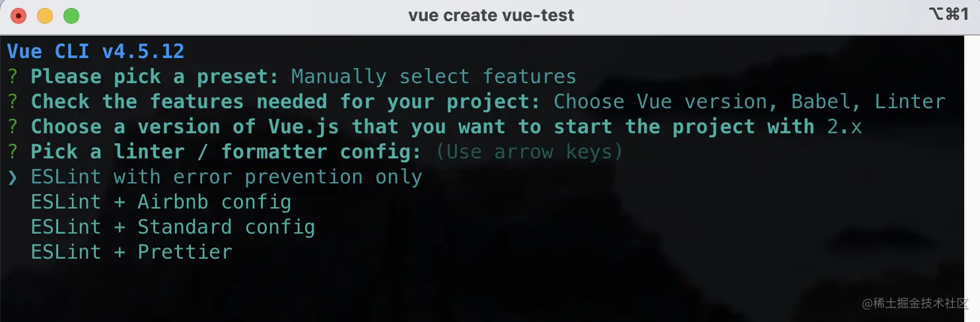
Task: Click the question mark before 'Choose a version'
Action: pyautogui.click(x=13, y=127)
